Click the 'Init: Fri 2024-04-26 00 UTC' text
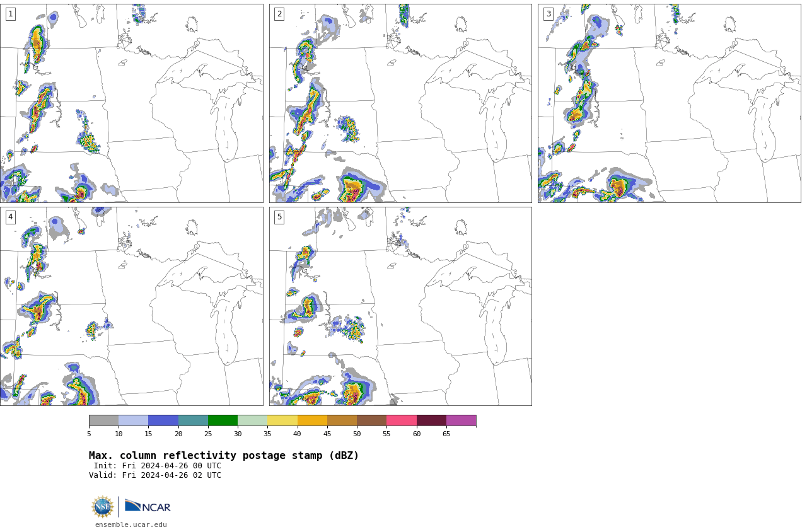807x532 pixels. 158,466
